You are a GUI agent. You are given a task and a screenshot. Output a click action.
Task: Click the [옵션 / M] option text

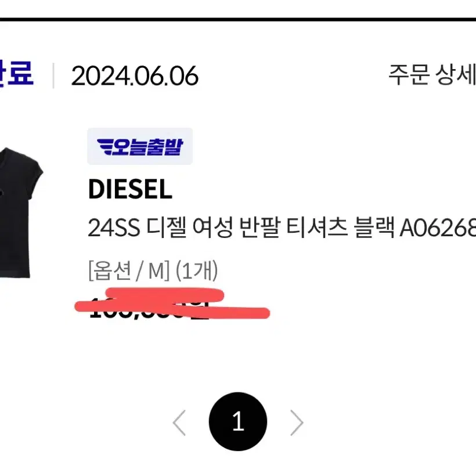click(x=129, y=271)
